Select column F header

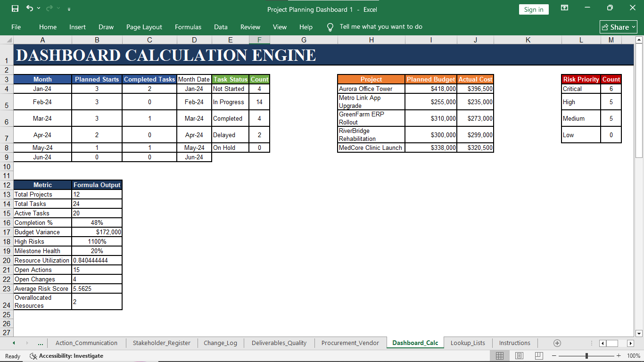[x=259, y=40]
